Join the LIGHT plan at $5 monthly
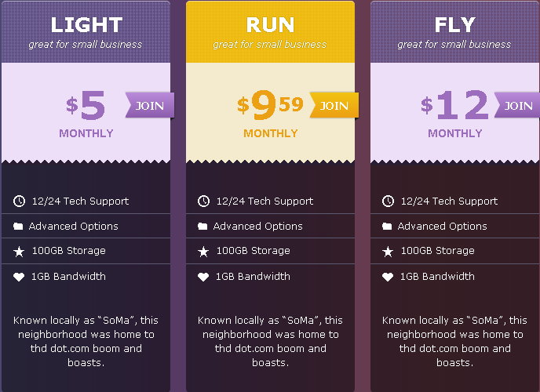Viewport: 540px width, 392px height. (x=150, y=105)
